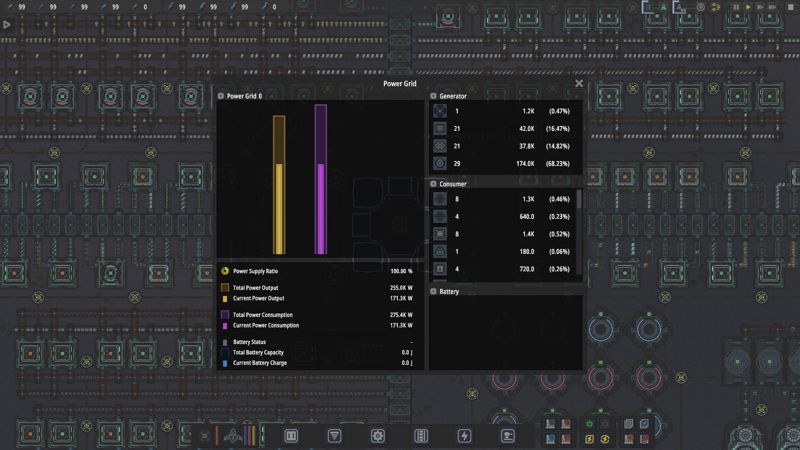Open the split-panel toolbar button left of funnel
Screen dimensions: 800x450
291,436
